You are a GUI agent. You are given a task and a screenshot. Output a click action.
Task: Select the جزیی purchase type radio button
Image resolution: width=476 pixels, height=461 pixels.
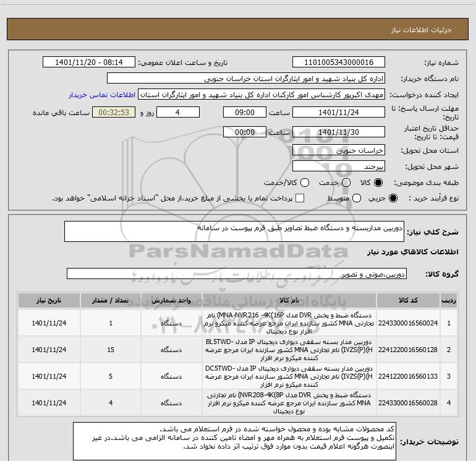point(393,199)
